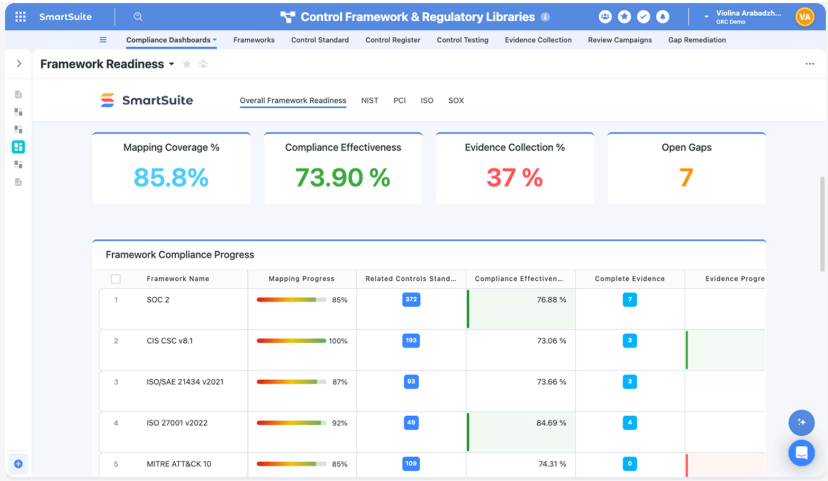Click ISO 27001 complete evidence badge 4

pyautogui.click(x=629, y=422)
